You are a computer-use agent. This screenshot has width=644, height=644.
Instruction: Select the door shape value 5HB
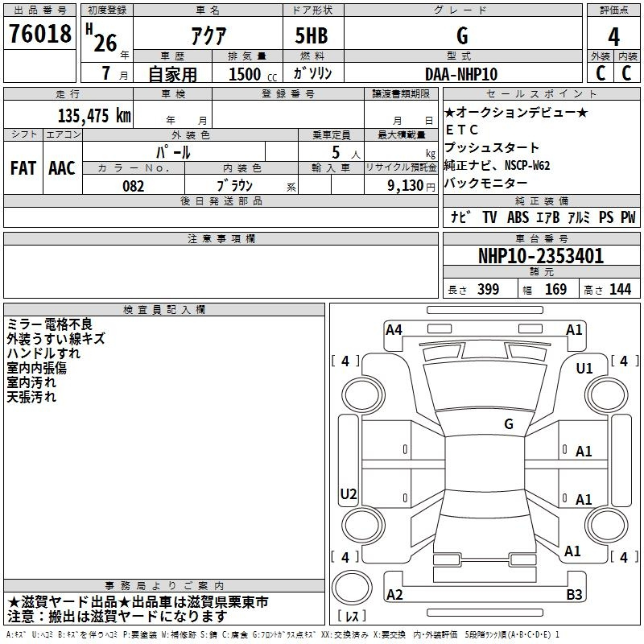coord(312,35)
